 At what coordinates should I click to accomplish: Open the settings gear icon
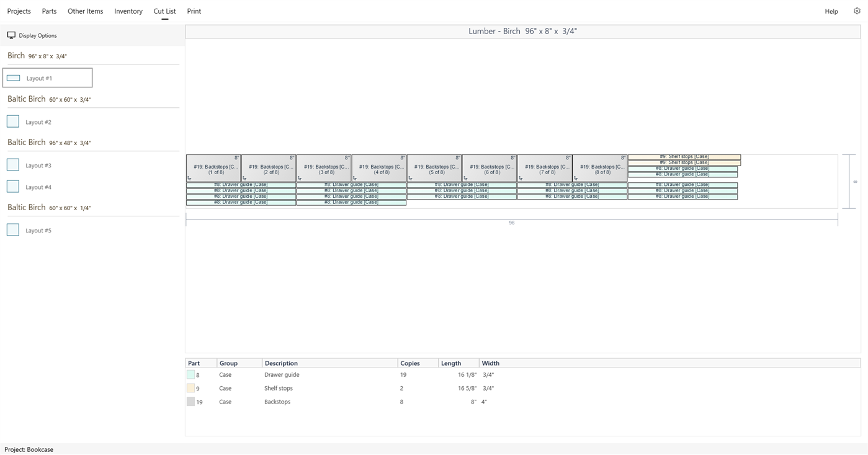pyautogui.click(x=857, y=11)
